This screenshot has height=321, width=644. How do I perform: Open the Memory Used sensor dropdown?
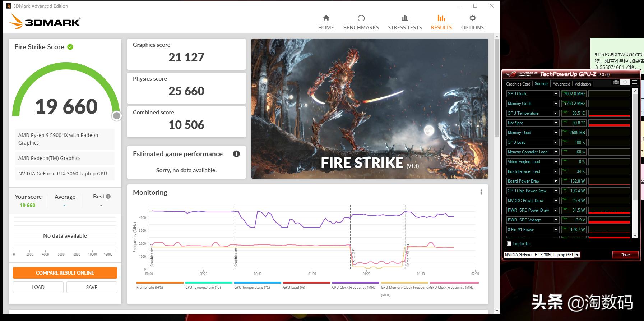[556, 133]
